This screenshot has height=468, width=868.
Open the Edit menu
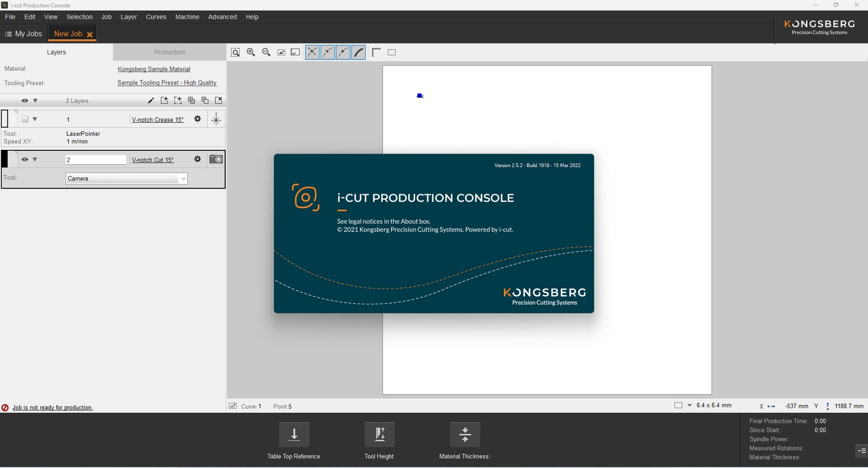click(x=30, y=17)
